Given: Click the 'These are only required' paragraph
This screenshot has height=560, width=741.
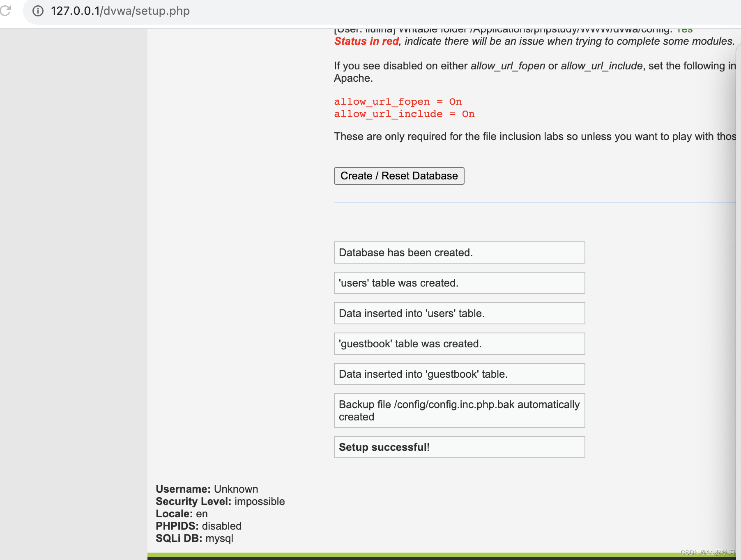Looking at the screenshot, I should [x=535, y=136].
